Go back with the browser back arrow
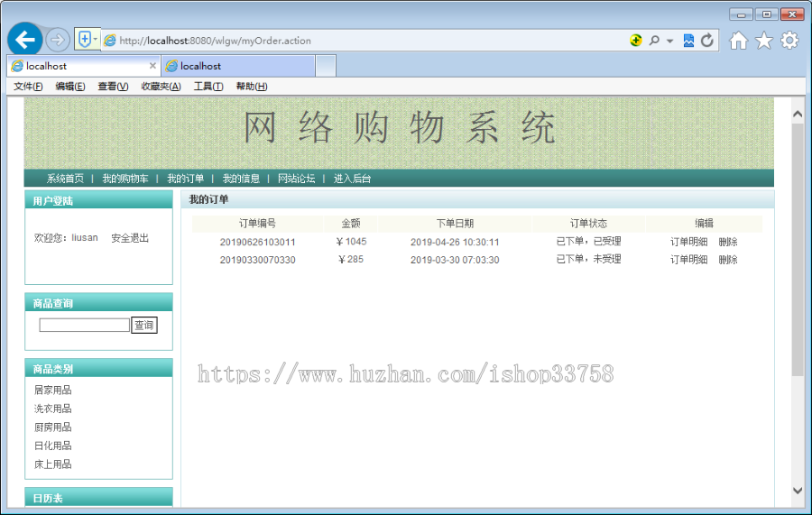 click(x=25, y=40)
